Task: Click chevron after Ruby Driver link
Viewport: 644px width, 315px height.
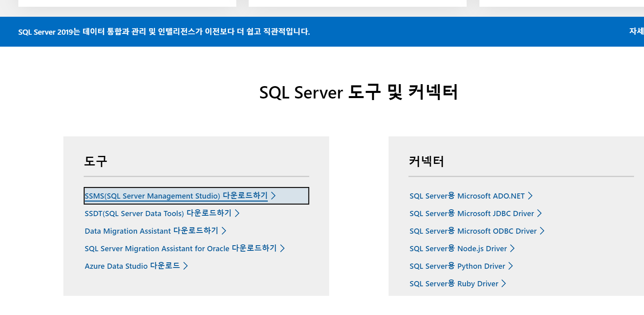Action: pyautogui.click(x=504, y=283)
